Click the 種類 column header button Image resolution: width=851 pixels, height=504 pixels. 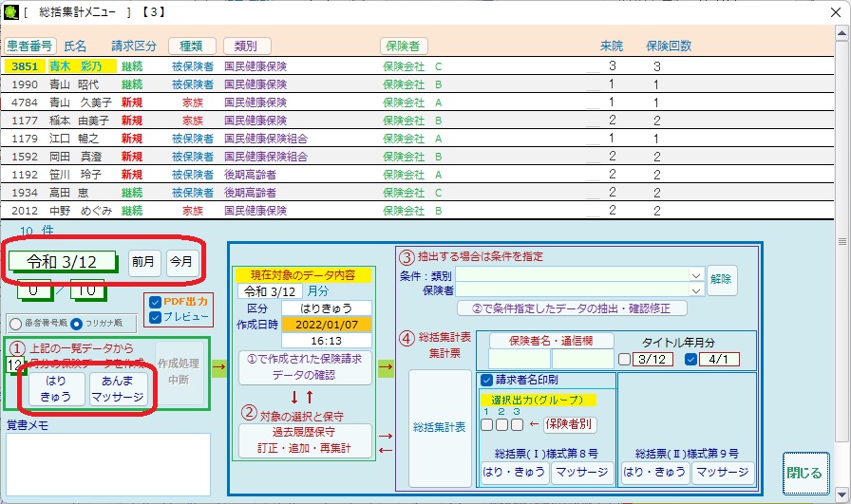(192, 47)
